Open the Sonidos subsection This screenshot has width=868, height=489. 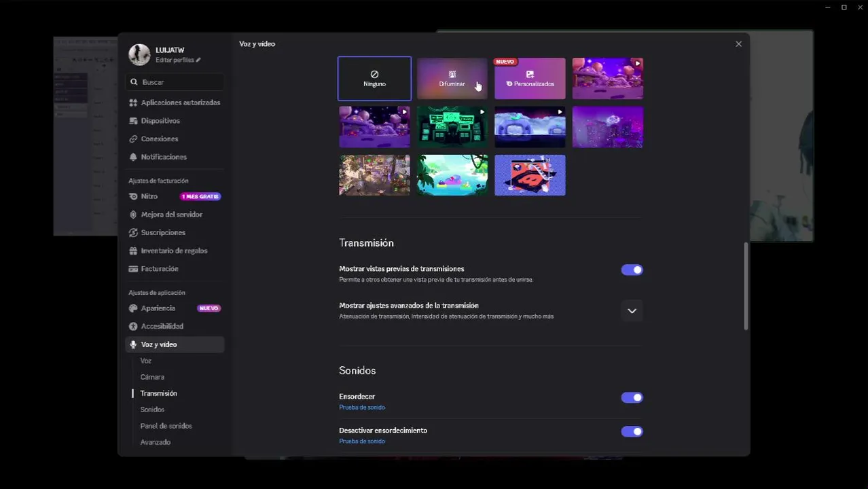tap(152, 410)
